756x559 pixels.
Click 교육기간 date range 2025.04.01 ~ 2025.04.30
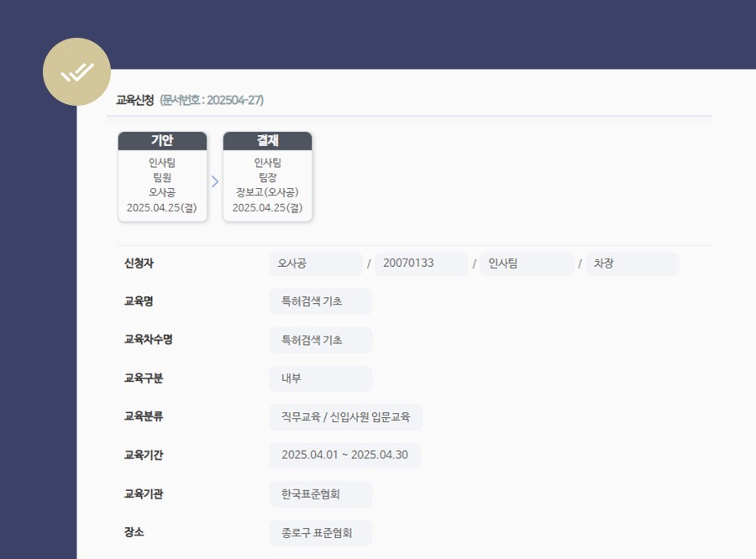point(345,456)
